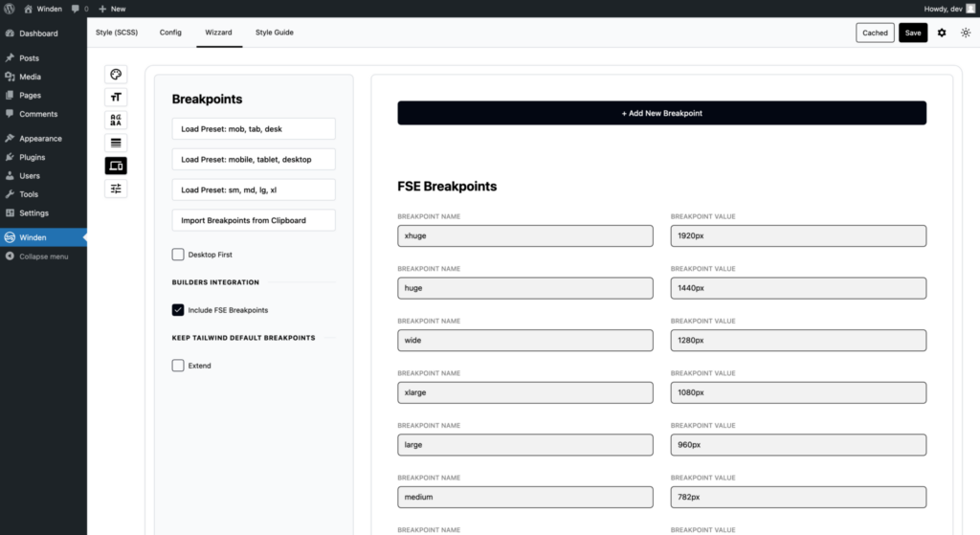The height and width of the screenshot is (535, 980).
Task: Select the breakpoints devices wizard section
Action: coord(116,166)
